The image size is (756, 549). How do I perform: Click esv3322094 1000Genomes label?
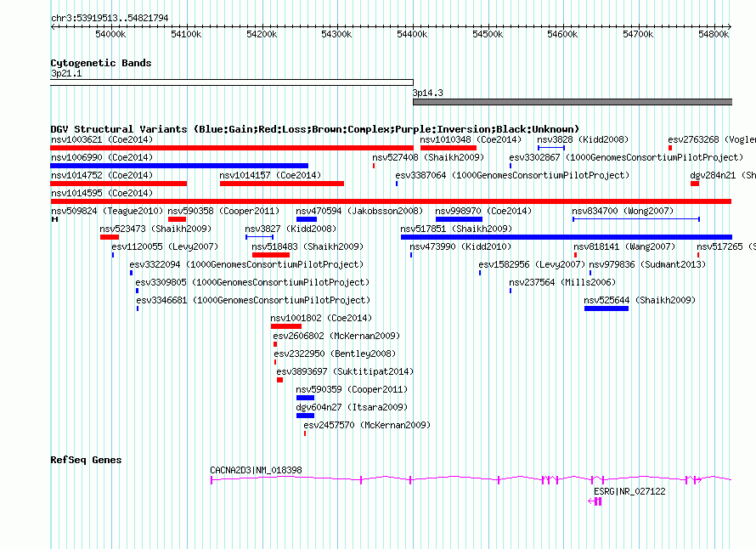(x=246, y=265)
